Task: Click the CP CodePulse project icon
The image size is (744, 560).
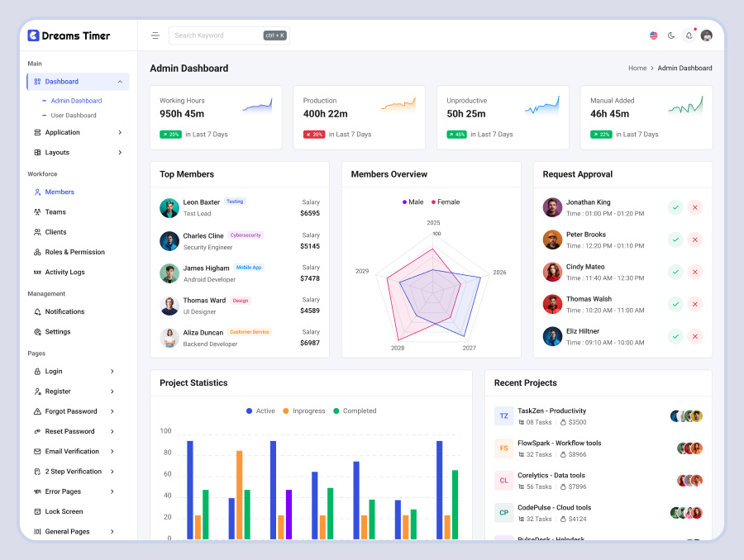Action: click(x=504, y=513)
